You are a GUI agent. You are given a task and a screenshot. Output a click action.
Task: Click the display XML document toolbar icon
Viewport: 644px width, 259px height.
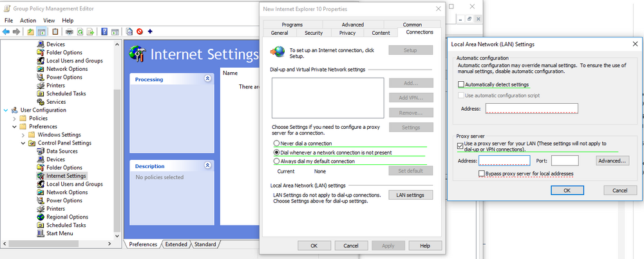tap(129, 32)
